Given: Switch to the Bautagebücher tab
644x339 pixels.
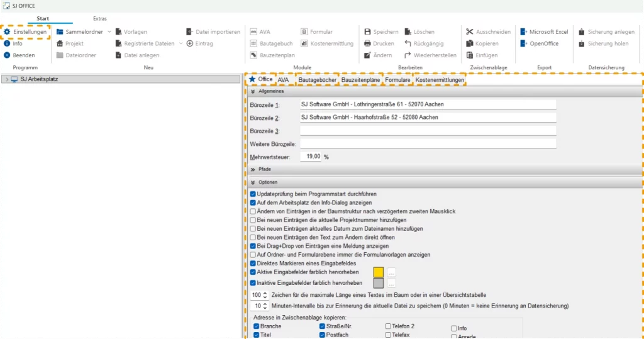Looking at the screenshot, I should pos(317,80).
